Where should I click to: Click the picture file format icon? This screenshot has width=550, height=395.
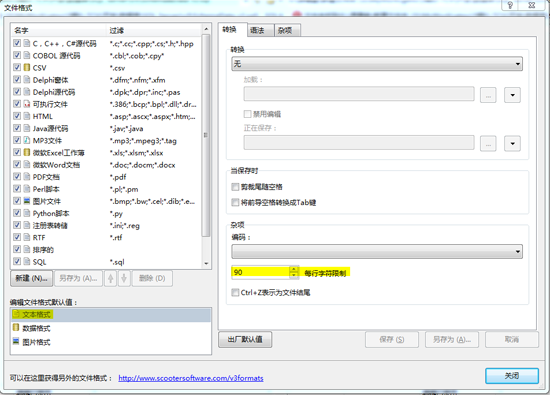tap(27, 201)
